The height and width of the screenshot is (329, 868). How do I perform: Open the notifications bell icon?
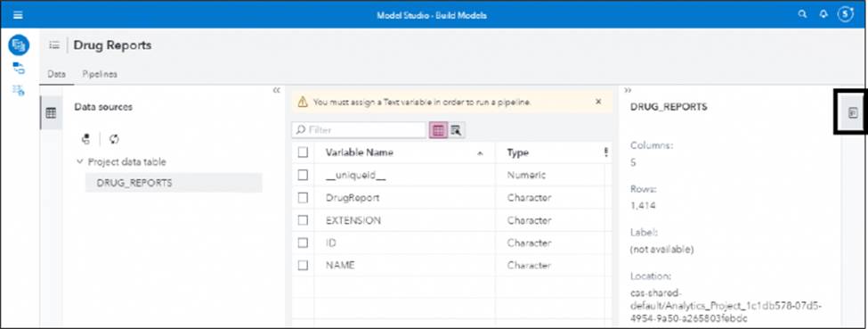click(823, 15)
